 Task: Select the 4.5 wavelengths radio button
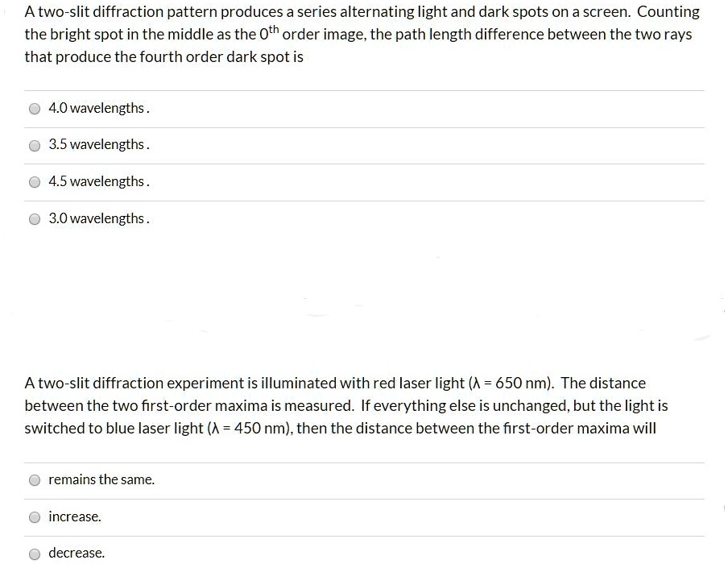click(x=35, y=181)
